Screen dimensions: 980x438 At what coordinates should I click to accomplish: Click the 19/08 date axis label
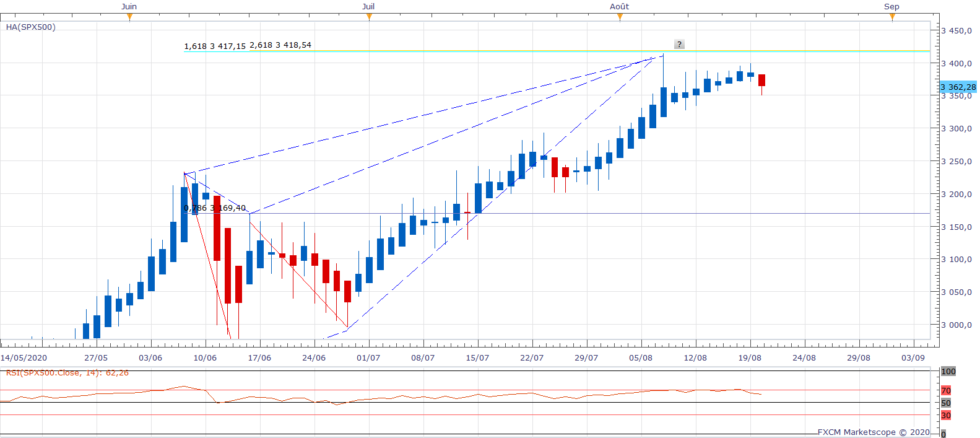750,357
